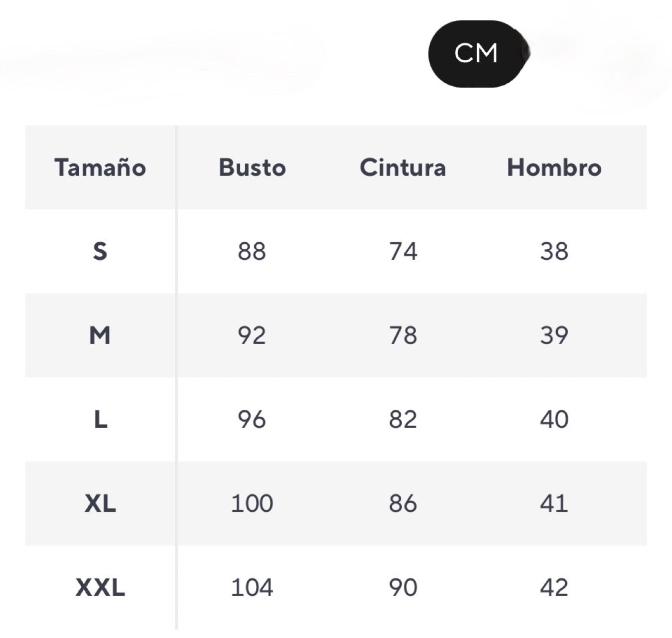Click bust value 88 for size S
The width and height of the screenshot is (672, 638).
pyautogui.click(x=252, y=251)
